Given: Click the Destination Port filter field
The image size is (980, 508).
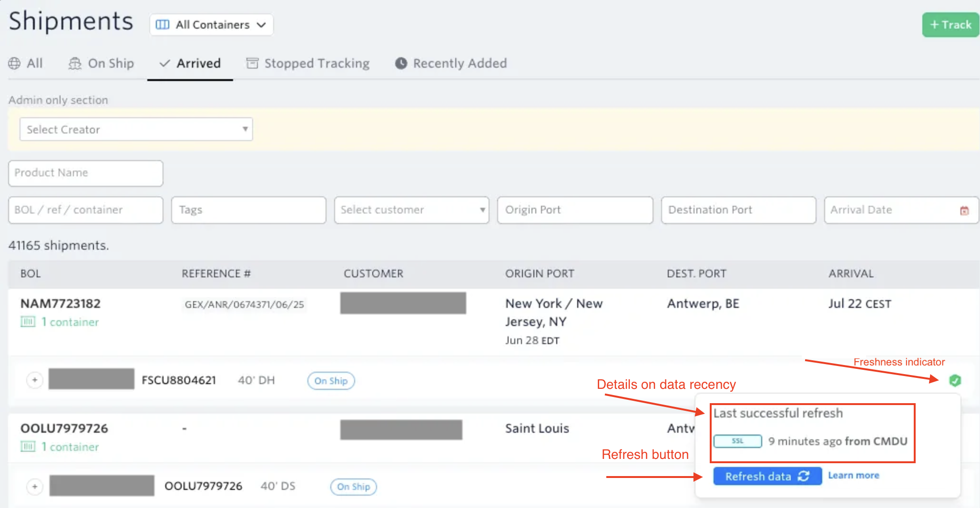Looking at the screenshot, I should point(739,210).
